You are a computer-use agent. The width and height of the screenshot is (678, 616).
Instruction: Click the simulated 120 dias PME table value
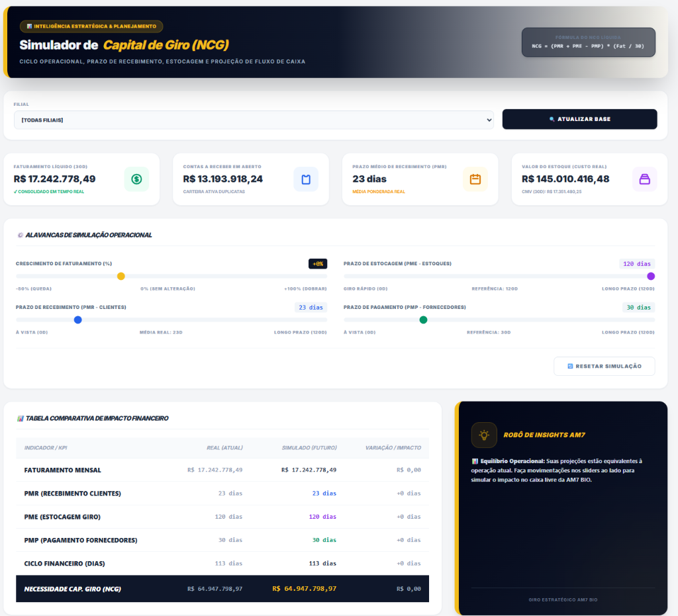tap(322, 517)
